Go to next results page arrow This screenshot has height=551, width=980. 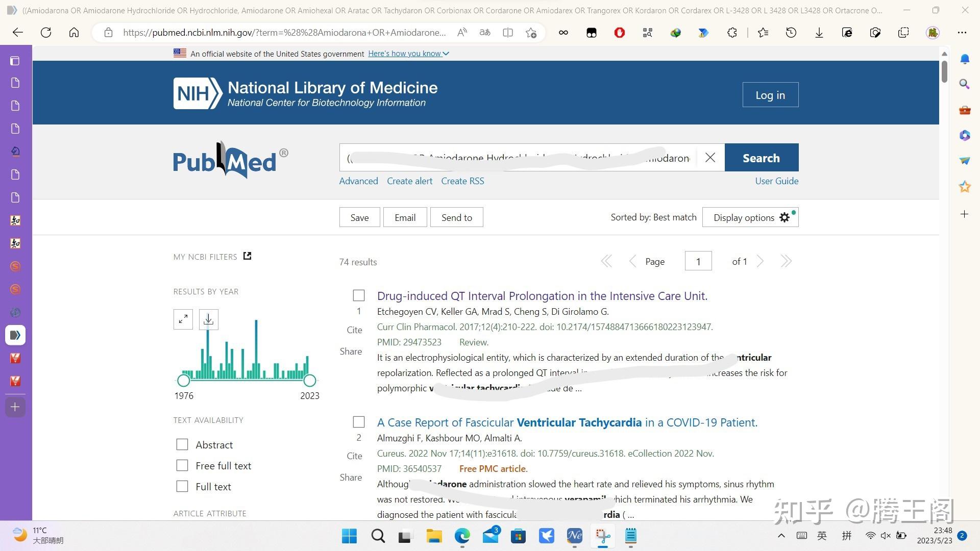tap(760, 262)
